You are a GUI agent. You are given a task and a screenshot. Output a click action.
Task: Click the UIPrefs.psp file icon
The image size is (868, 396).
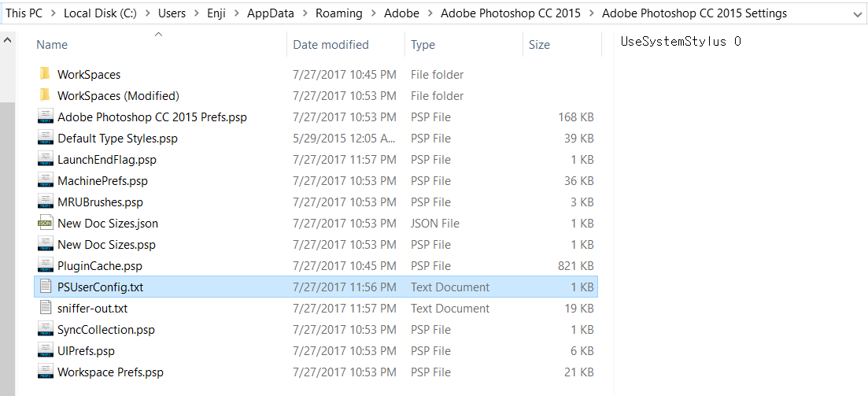pos(46,350)
